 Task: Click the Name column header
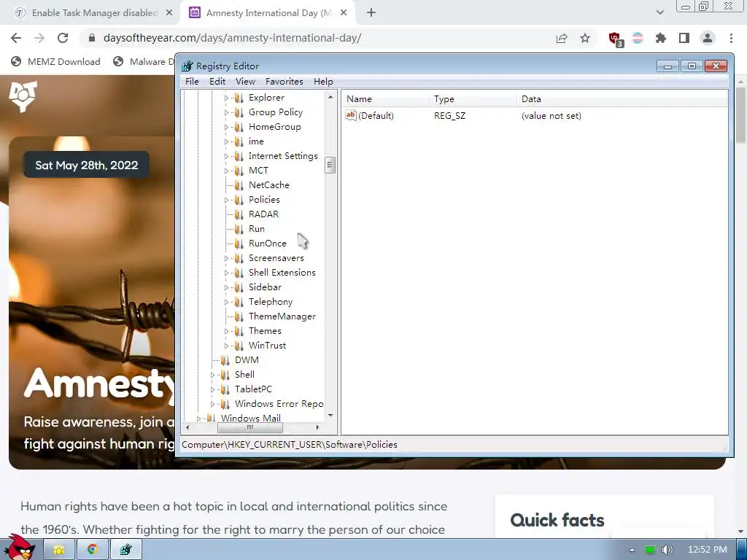tap(384, 99)
